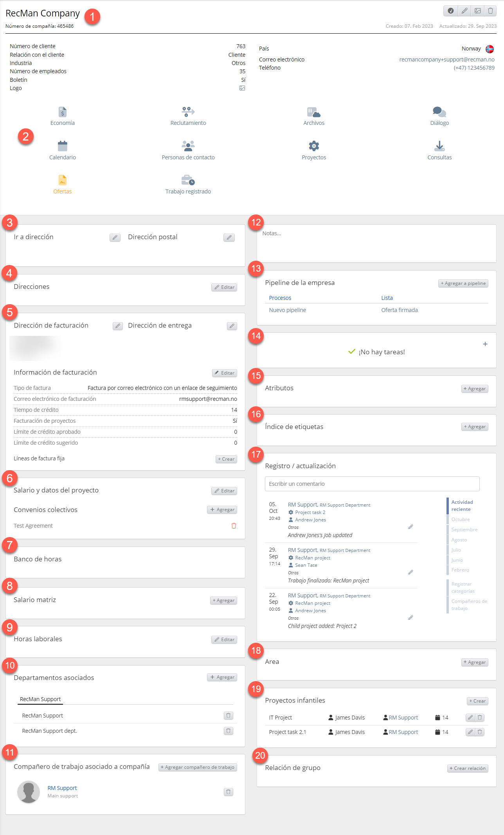Screen dimensions: 504x835
Task: Open the Diálogo chat icon
Action: click(439, 112)
